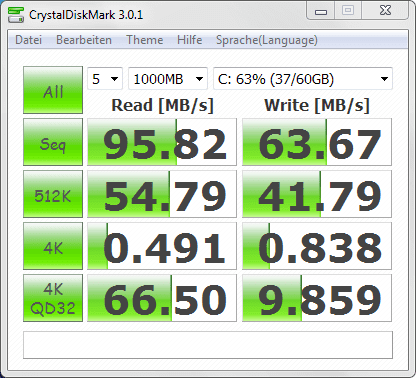Open the test runs count dropdown showing 5
416x378 pixels.
tap(105, 79)
